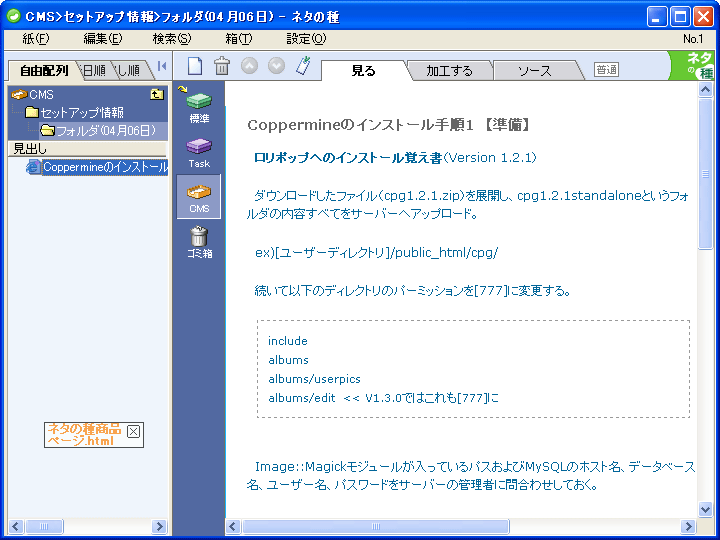Viewport: 720px width, 540px height.
Task: Switch to the 加工する tab
Action: pos(449,71)
